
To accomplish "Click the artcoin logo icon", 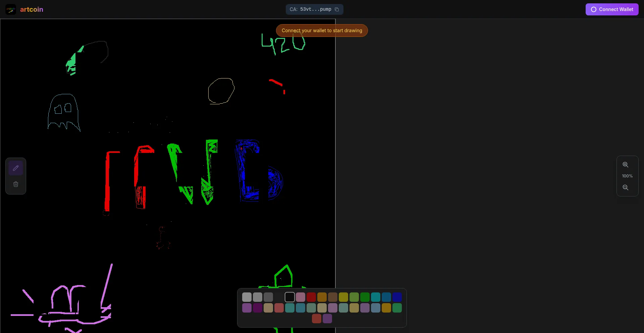I will coord(11,9).
